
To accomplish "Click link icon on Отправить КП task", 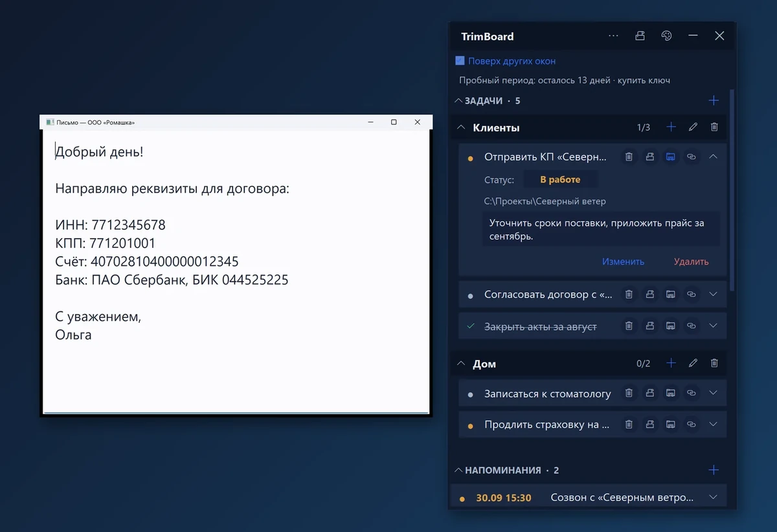I will (x=692, y=157).
